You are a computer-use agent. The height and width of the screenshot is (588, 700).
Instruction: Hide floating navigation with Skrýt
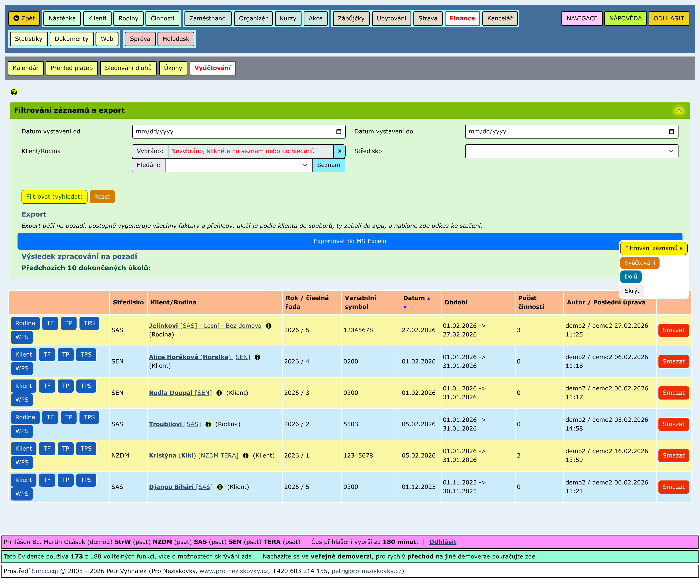tap(632, 291)
